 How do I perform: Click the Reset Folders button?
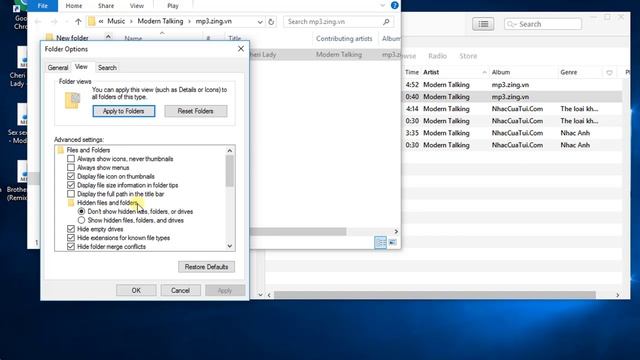[196, 111]
